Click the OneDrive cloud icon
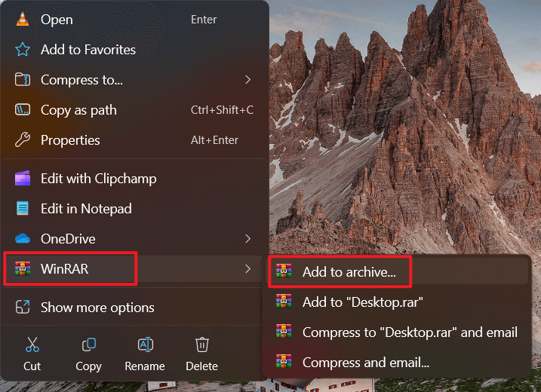This screenshot has height=392, width=541. 23,239
